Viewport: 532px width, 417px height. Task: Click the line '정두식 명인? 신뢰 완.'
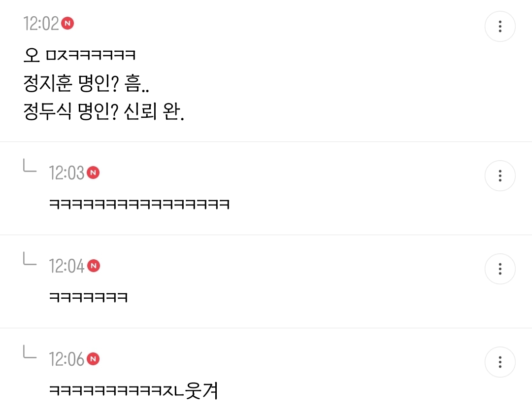[104, 112]
